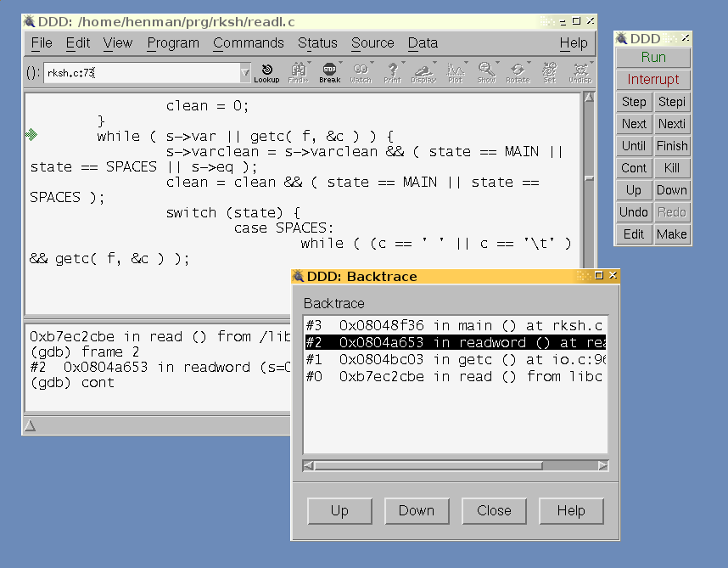Image resolution: width=728 pixels, height=568 pixels.
Task: Click the Nexti button
Action: (672, 124)
